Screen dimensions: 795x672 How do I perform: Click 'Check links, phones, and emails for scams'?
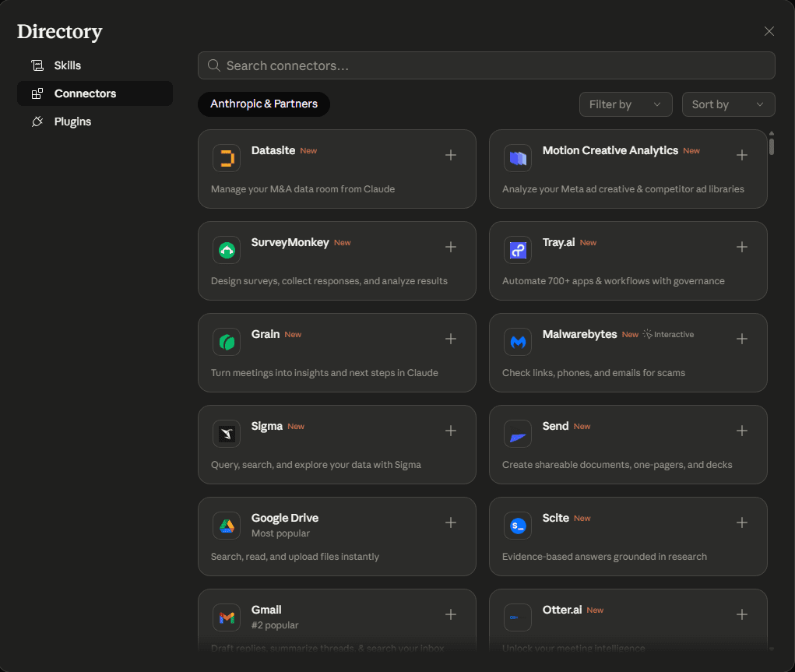pos(593,373)
